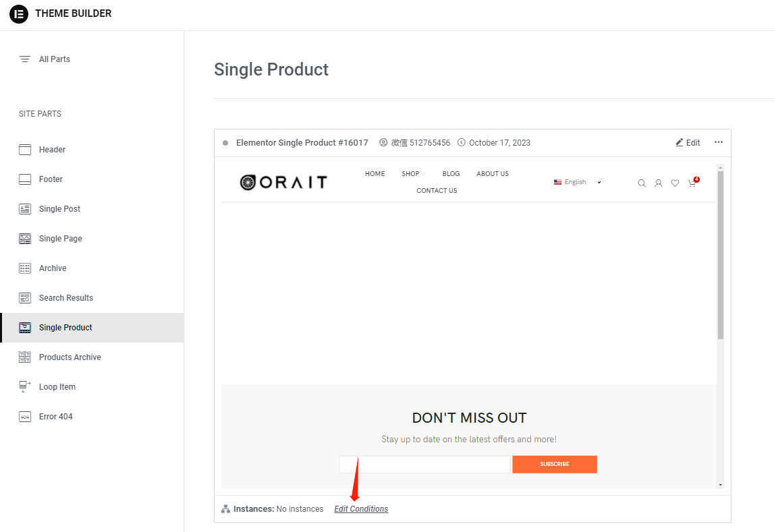Screen dimensions: 774x532
Task: Click Edit on the template card
Action: pos(688,143)
